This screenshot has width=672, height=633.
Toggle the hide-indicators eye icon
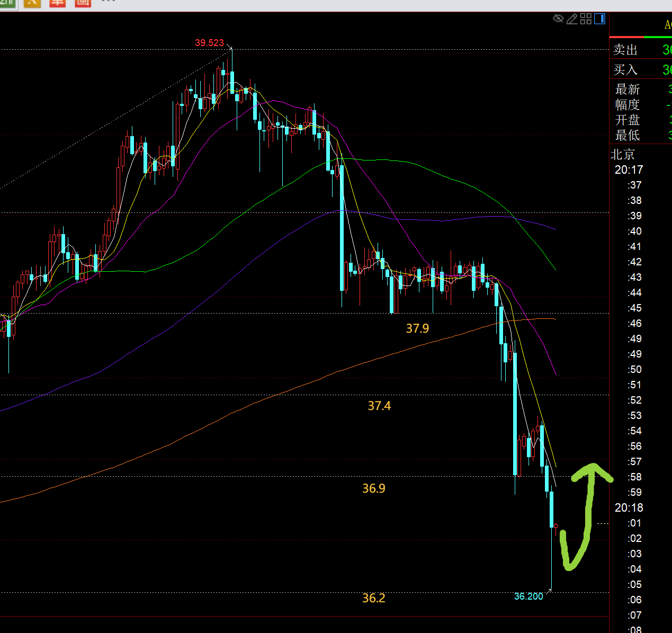pyautogui.click(x=558, y=19)
